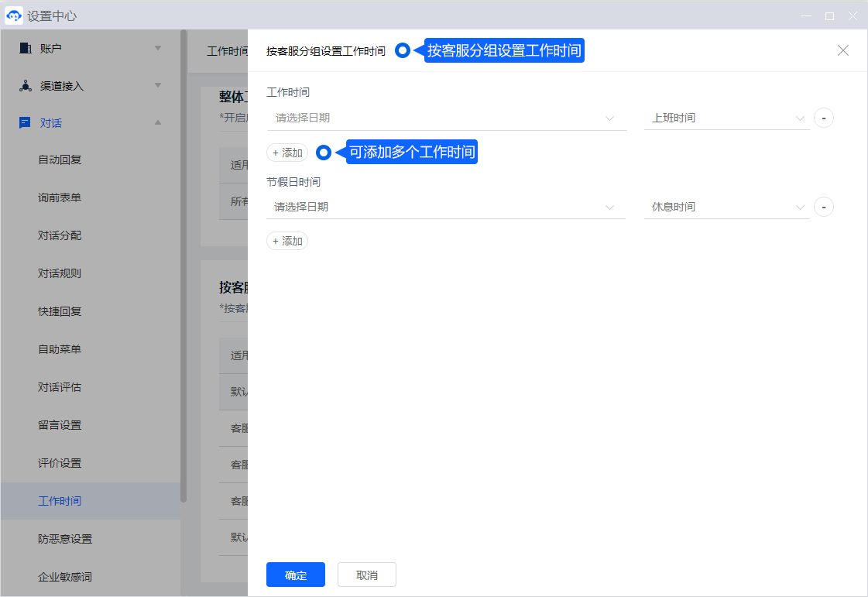This screenshot has width=868, height=597.
Task: Click the 取消 button
Action: coord(367,575)
